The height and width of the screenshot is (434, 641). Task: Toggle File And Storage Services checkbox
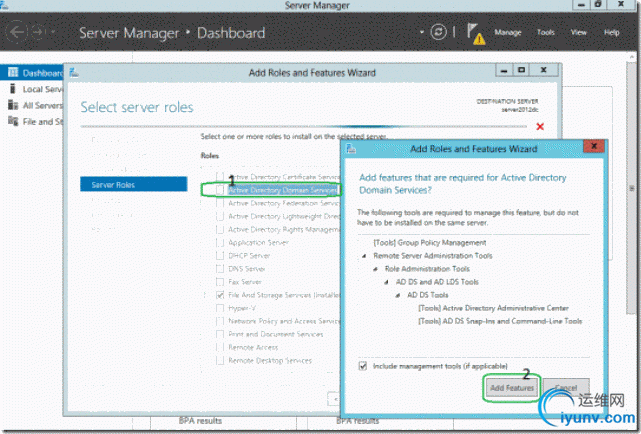click(220, 295)
